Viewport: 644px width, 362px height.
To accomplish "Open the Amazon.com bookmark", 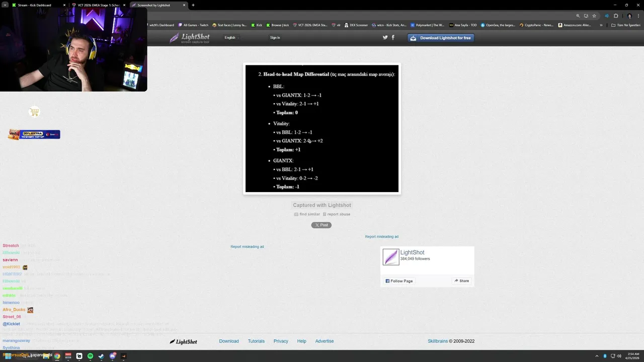I will coord(575,25).
